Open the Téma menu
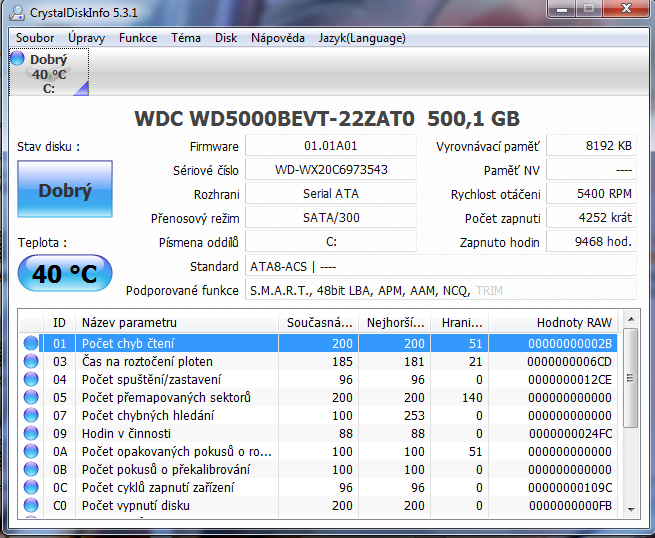Image resolution: width=655 pixels, height=538 pixels. (x=186, y=38)
